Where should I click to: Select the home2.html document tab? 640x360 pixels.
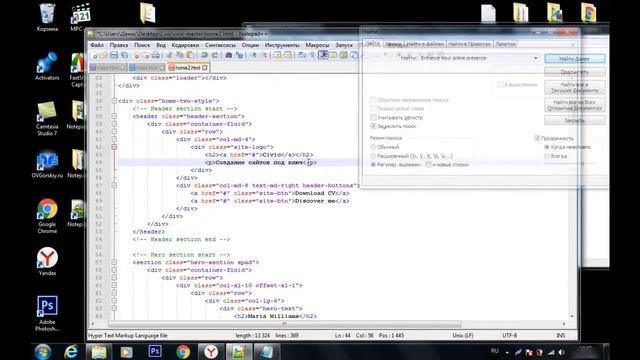pos(188,67)
